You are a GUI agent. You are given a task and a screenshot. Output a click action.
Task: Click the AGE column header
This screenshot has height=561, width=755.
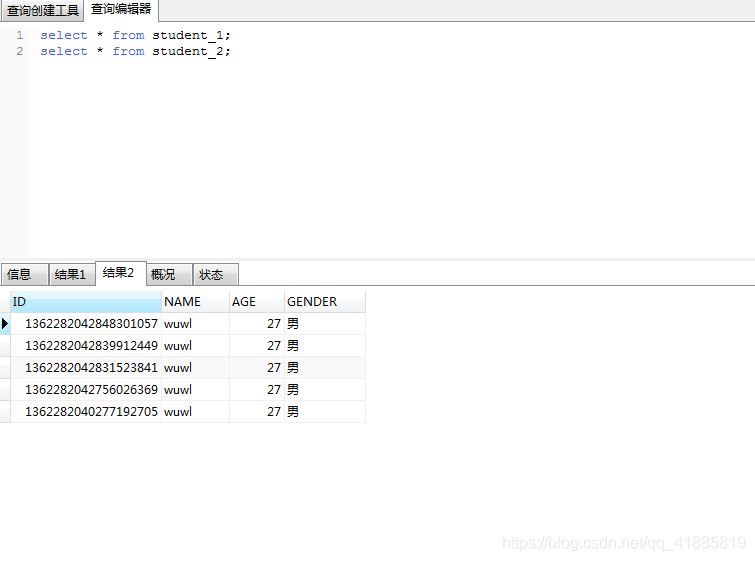click(x=257, y=302)
